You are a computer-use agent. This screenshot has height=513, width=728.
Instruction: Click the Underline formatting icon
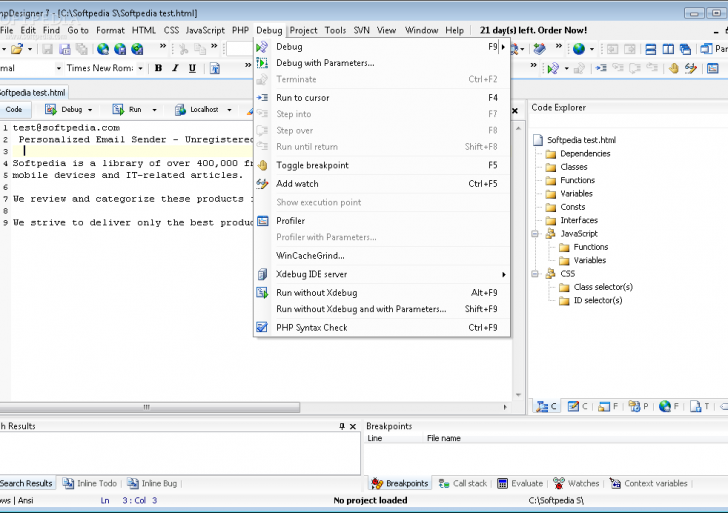tap(193, 68)
